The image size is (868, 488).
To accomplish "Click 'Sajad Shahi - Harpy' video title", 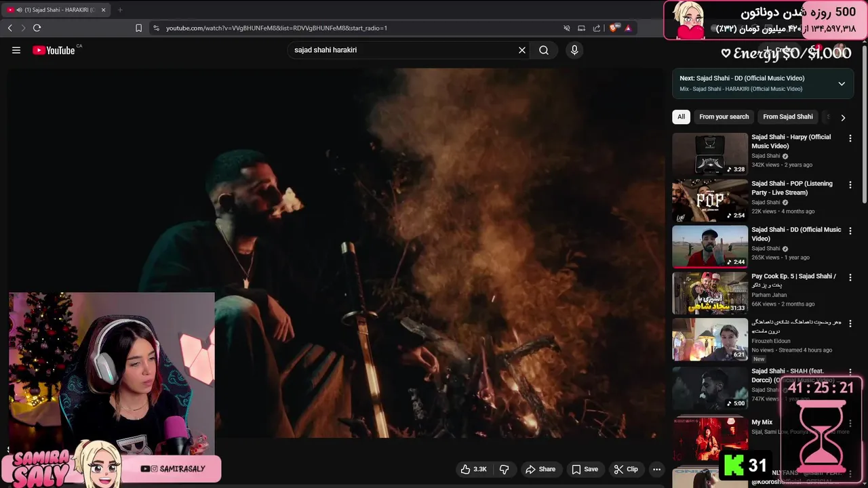I will (791, 141).
